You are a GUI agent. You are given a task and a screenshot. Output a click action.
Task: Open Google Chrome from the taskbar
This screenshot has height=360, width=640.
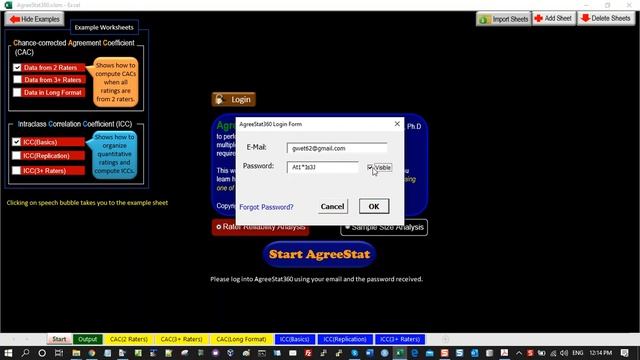click(x=92, y=353)
